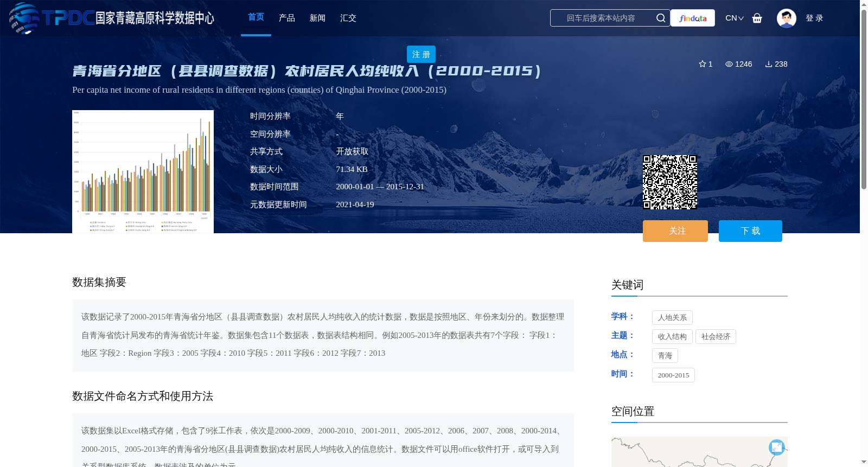
Task: Click the scrollbar up arrow
Action: pyautogui.click(x=864, y=4)
